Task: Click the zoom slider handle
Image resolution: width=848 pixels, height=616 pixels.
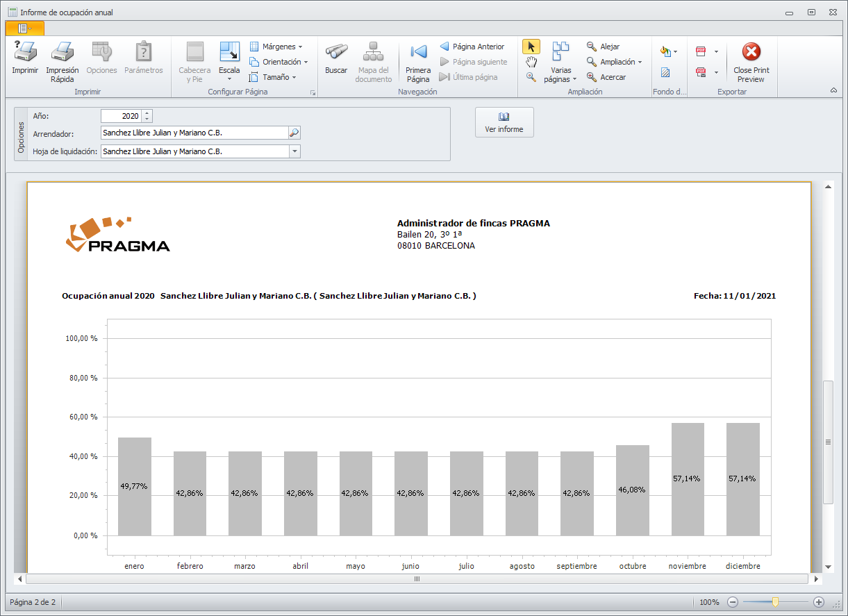Action: point(775,602)
